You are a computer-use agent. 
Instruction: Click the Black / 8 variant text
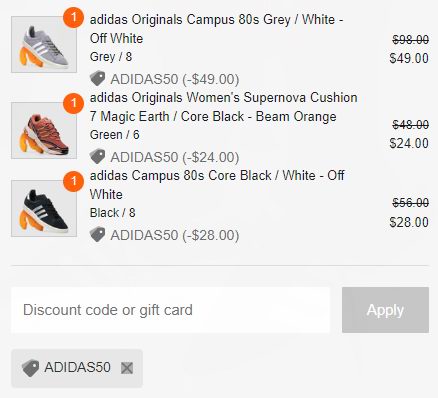point(112,213)
